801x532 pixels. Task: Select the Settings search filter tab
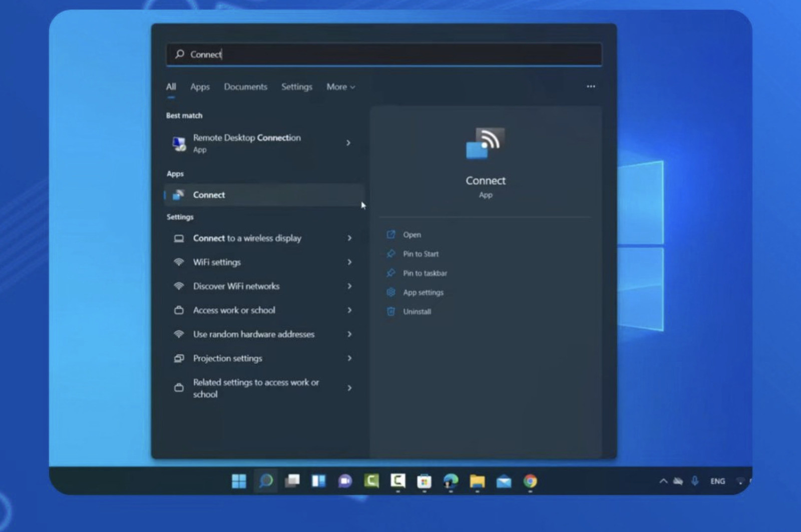point(296,87)
